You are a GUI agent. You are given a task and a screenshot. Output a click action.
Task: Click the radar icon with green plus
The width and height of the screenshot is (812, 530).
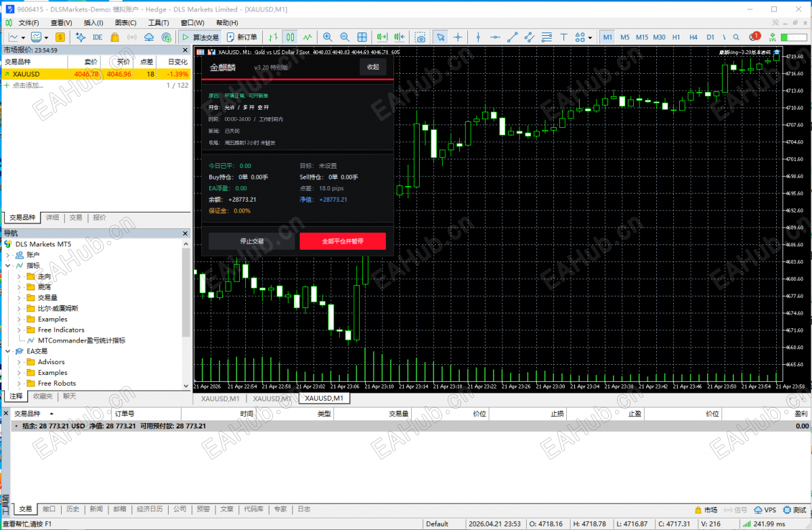pos(166,37)
